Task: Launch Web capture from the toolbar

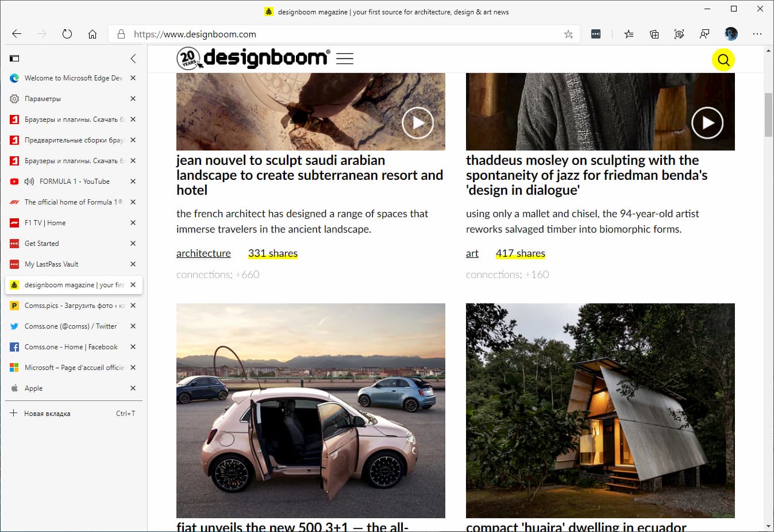Action: 679,34
